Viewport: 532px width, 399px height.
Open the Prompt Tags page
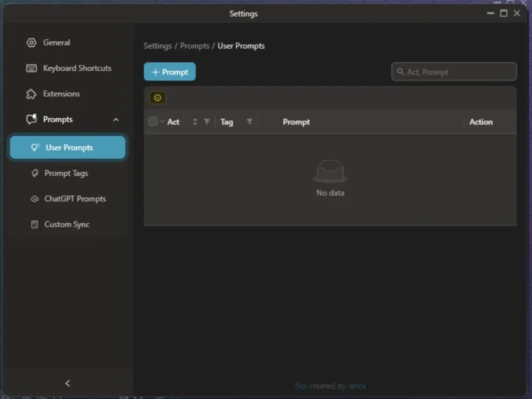pyautogui.click(x=67, y=173)
